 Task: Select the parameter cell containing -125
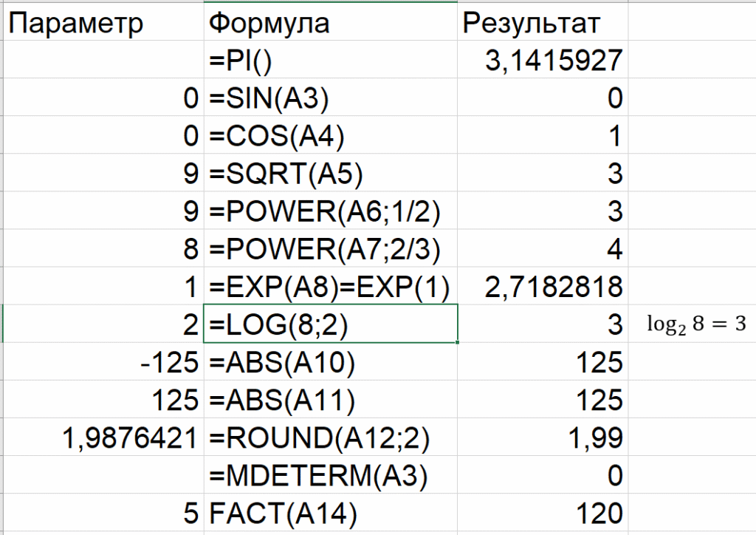click(103, 363)
